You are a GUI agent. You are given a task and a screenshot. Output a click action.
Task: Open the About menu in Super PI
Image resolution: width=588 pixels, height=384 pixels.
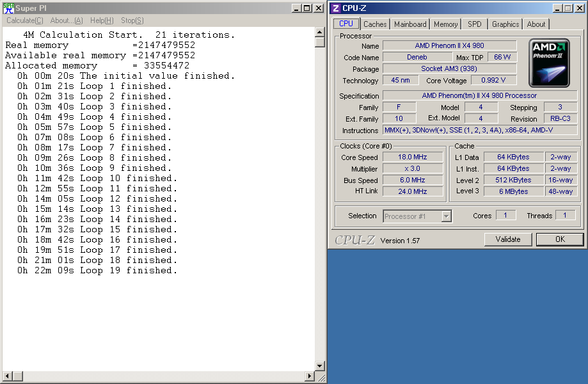tap(67, 20)
